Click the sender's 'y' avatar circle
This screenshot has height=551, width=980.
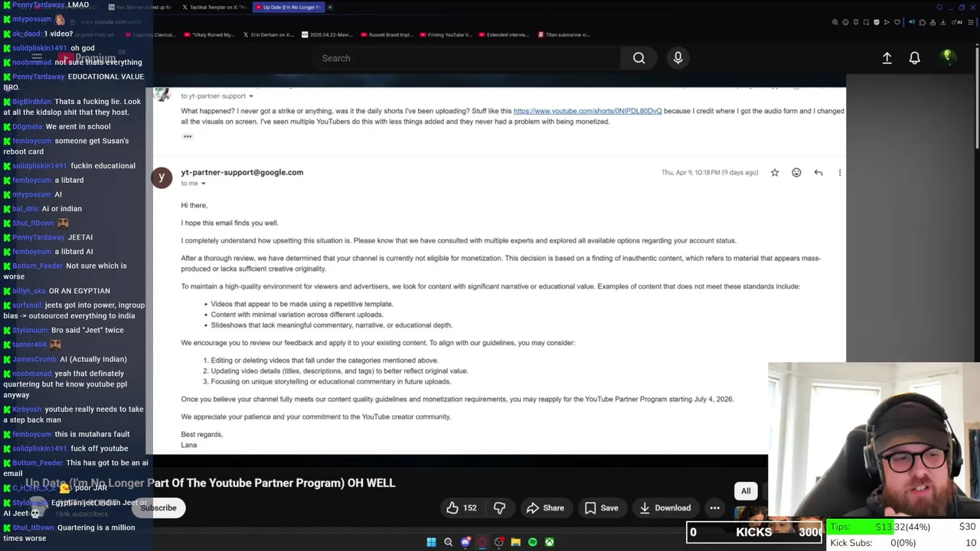click(162, 178)
